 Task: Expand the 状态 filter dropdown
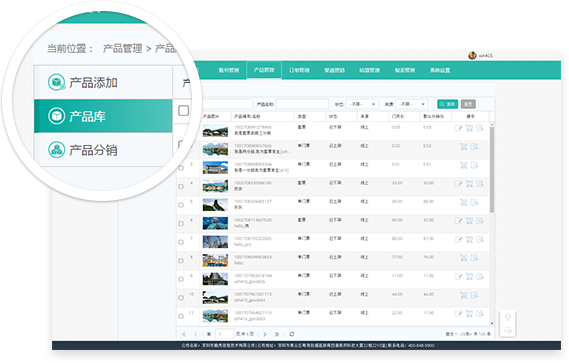pos(362,104)
